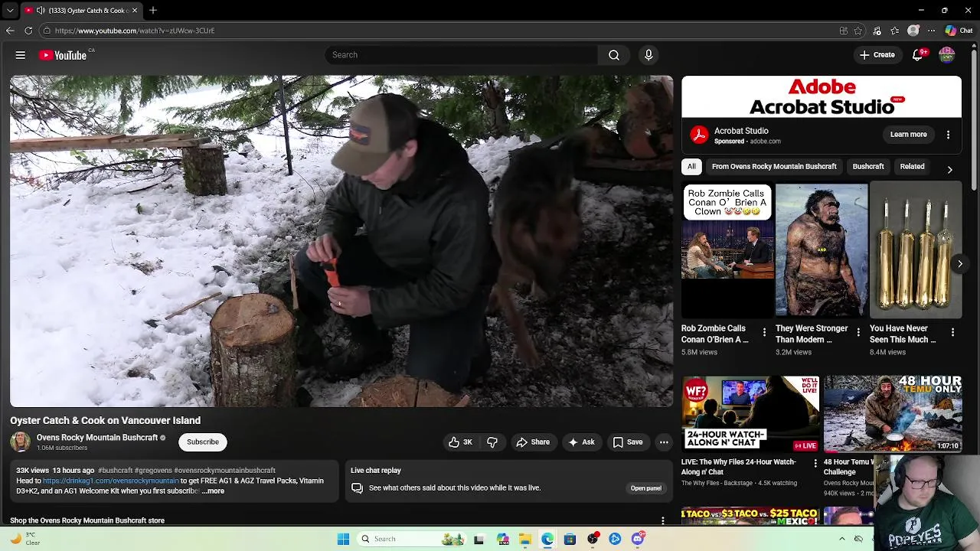
Task: Add this page to favorites star
Action: tap(858, 31)
